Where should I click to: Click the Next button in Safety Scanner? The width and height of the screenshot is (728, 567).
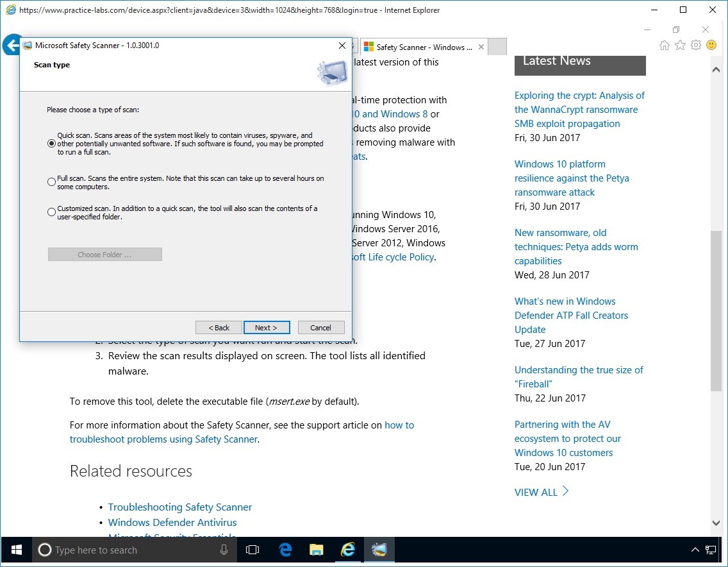(x=267, y=328)
